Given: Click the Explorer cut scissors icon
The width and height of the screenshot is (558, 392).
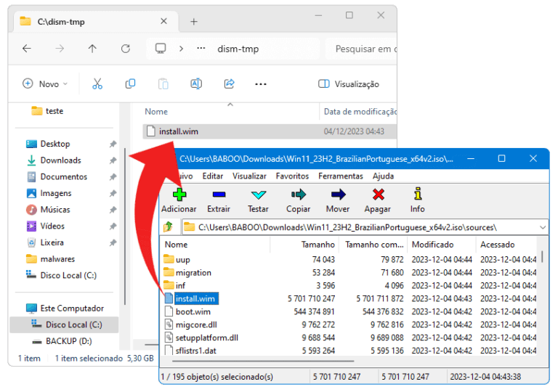Looking at the screenshot, I should 97,84.
